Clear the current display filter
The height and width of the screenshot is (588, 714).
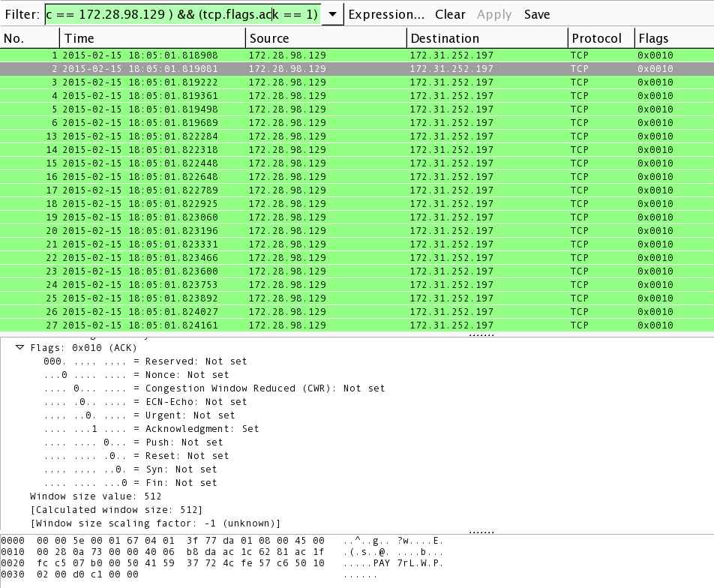pos(450,14)
